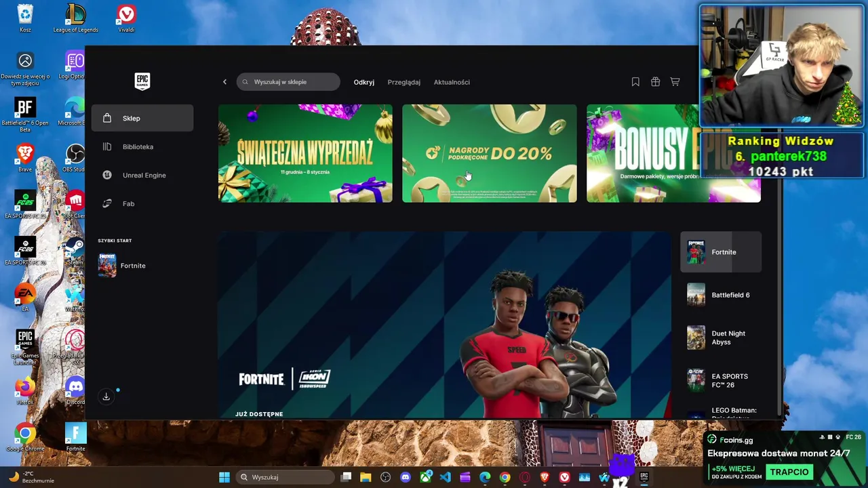The width and height of the screenshot is (868, 488).
Task: Open the Google Chrome desktop shortcut
Action: tap(25, 437)
